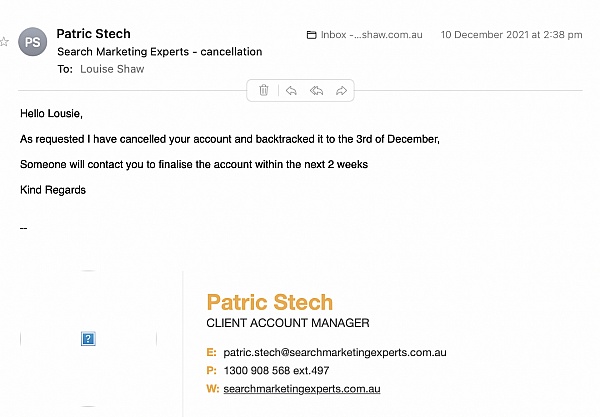Click the 'Hello Lousie' greeting line

[51, 114]
